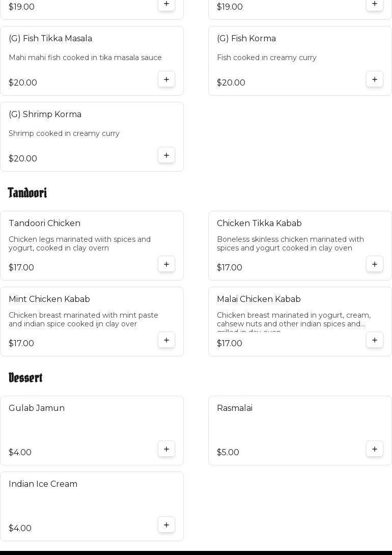Click Gulab Jamun item name
The height and width of the screenshot is (555, 392).
click(x=37, y=408)
